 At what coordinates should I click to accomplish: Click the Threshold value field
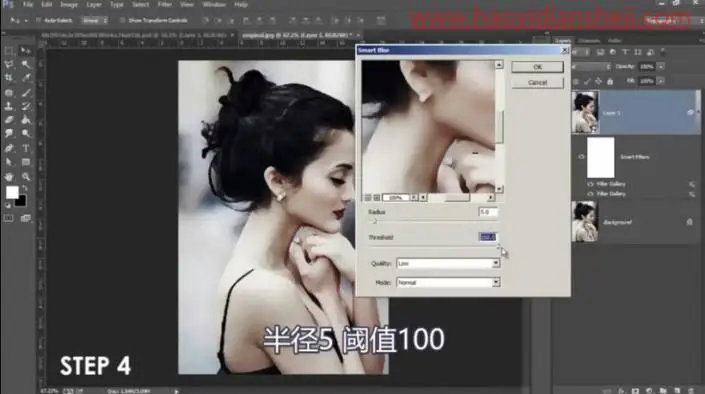tap(488, 237)
